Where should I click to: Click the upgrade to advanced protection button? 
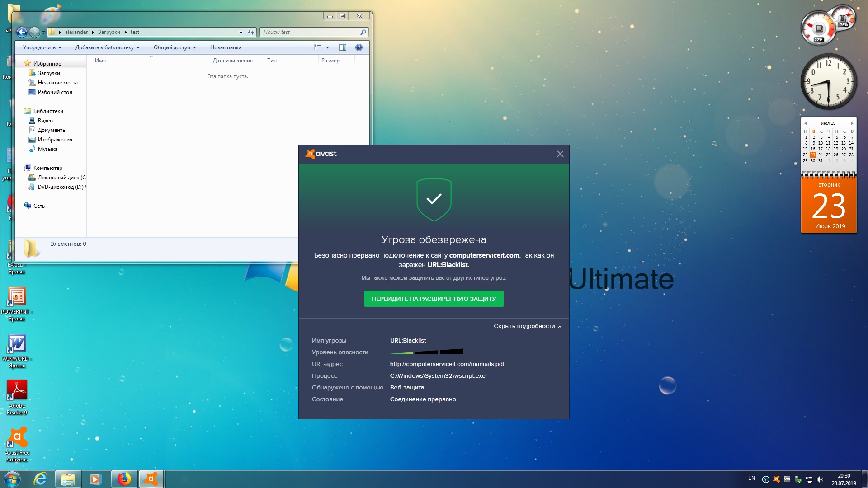coord(434,299)
